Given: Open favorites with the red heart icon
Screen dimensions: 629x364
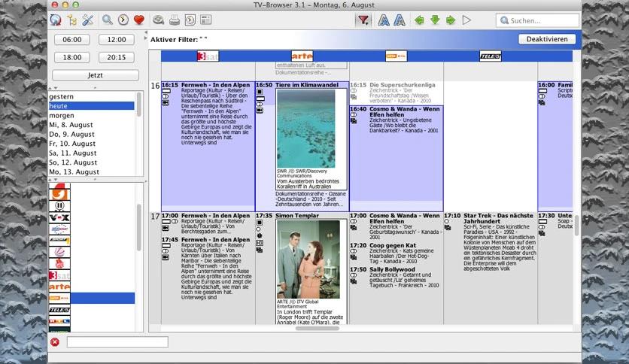Looking at the screenshot, I should click(138, 20).
